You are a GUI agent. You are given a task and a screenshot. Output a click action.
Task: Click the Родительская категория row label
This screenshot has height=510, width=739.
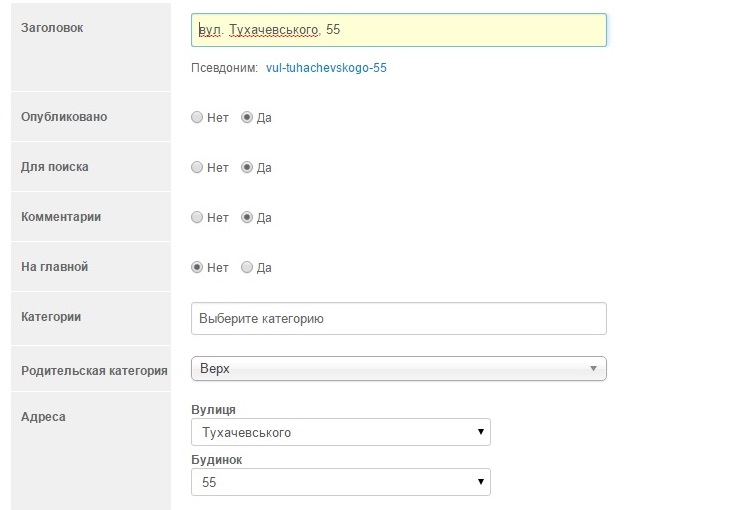94,370
